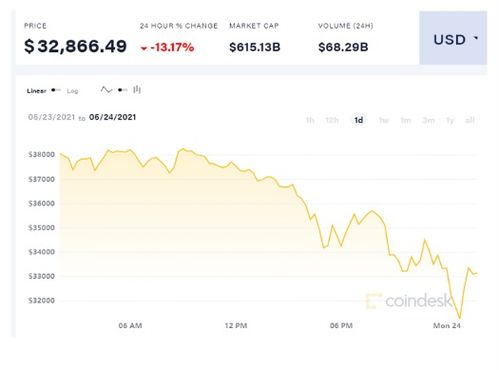The width and height of the screenshot is (499, 370).
Task: Switch to the 1w time range
Action: click(384, 120)
